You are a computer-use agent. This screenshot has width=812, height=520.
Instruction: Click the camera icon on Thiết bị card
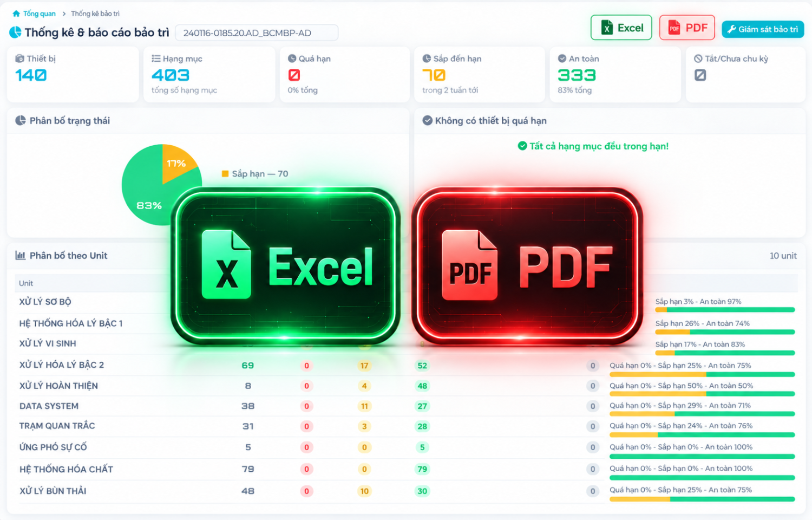pyautogui.click(x=19, y=58)
